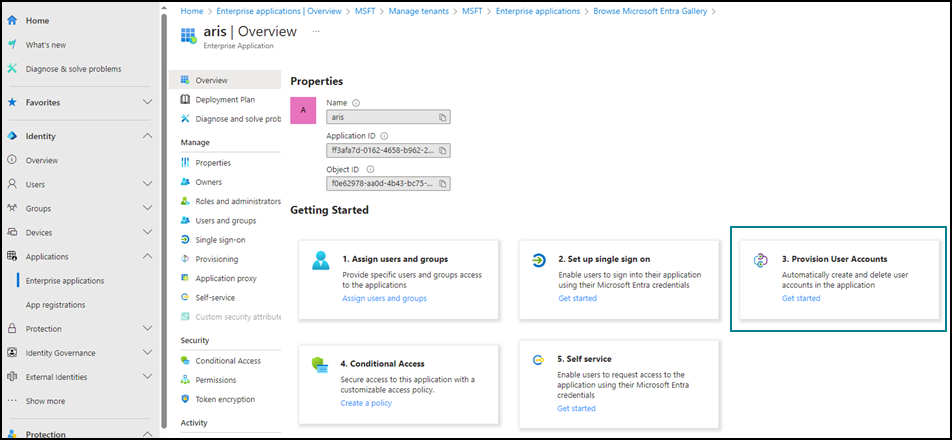Click the Name info icon

[x=356, y=103]
